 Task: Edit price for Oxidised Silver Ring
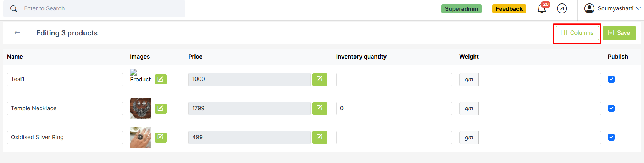click(319, 137)
